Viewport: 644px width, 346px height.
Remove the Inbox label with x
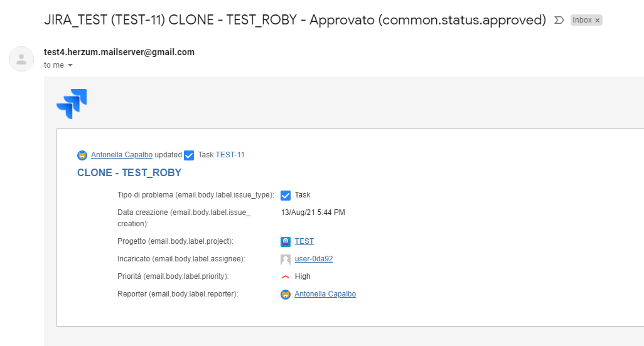click(x=598, y=20)
